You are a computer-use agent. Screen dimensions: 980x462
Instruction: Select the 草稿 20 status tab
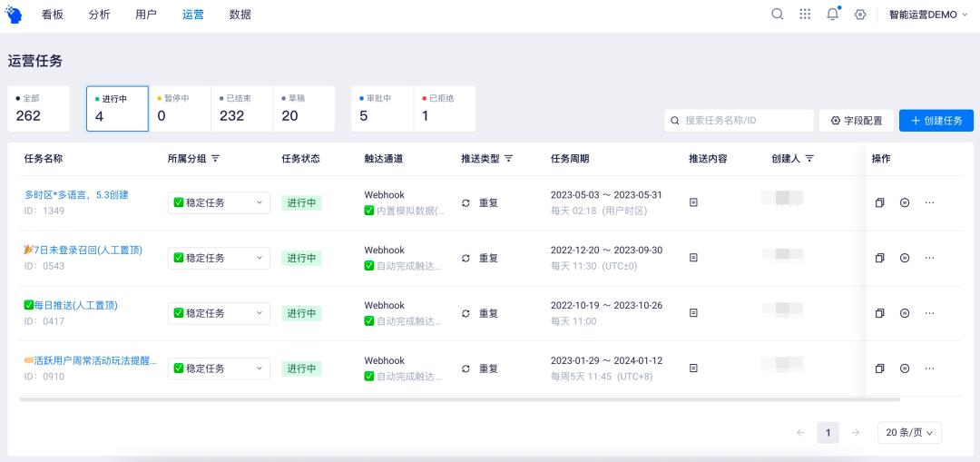pyautogui.click(x=304, y=109)
